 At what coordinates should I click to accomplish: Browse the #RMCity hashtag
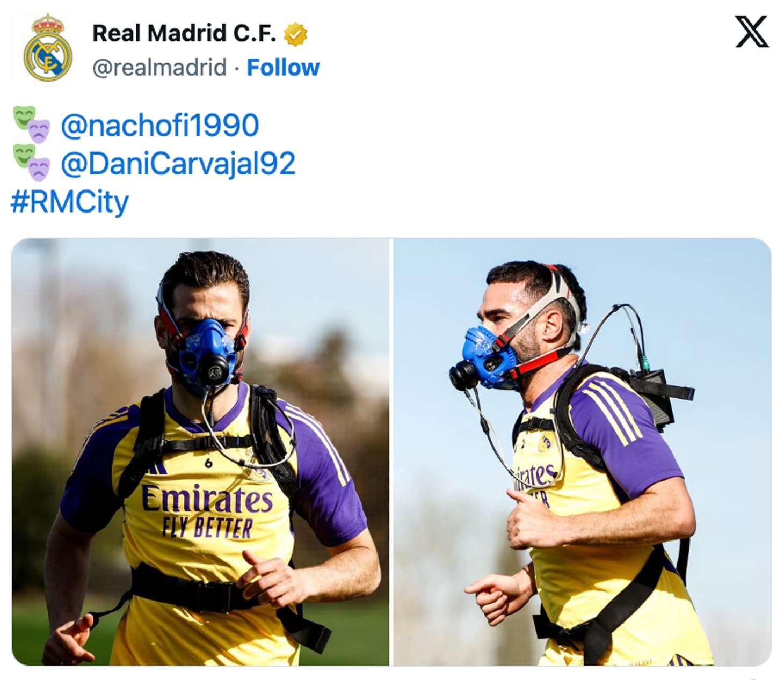coord(70,202)
